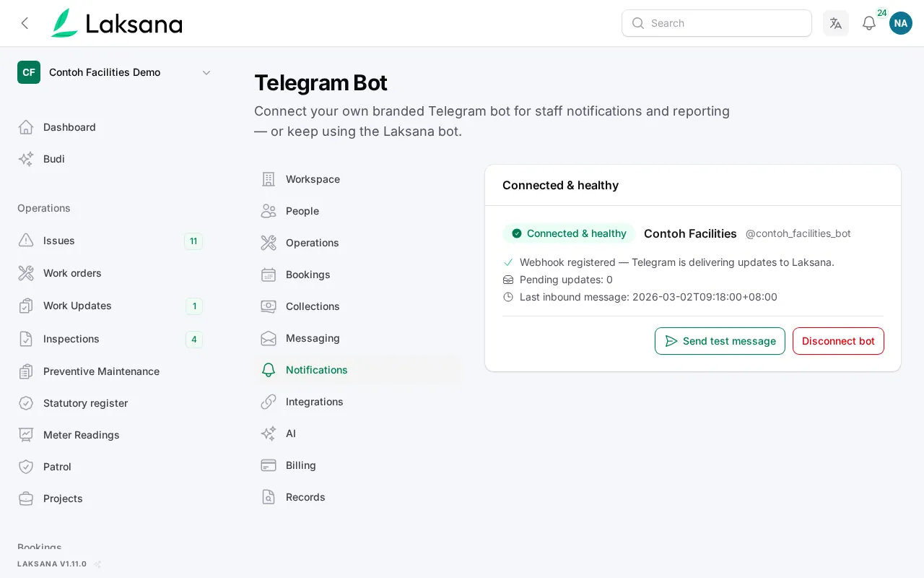Image resolution: width=924 pixels, height=578 pixels.
Task: Click the back arrow icon
Action: click(25, 23)
